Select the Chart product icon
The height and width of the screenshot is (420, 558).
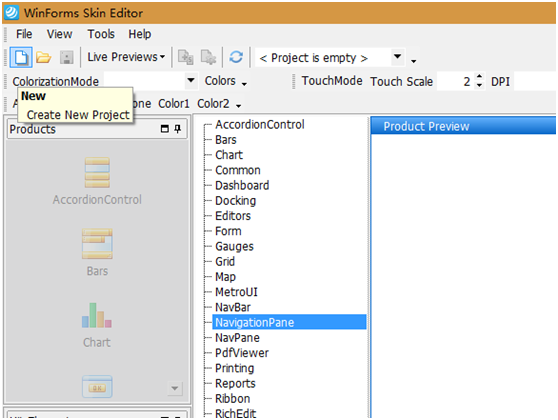point(97,315)
